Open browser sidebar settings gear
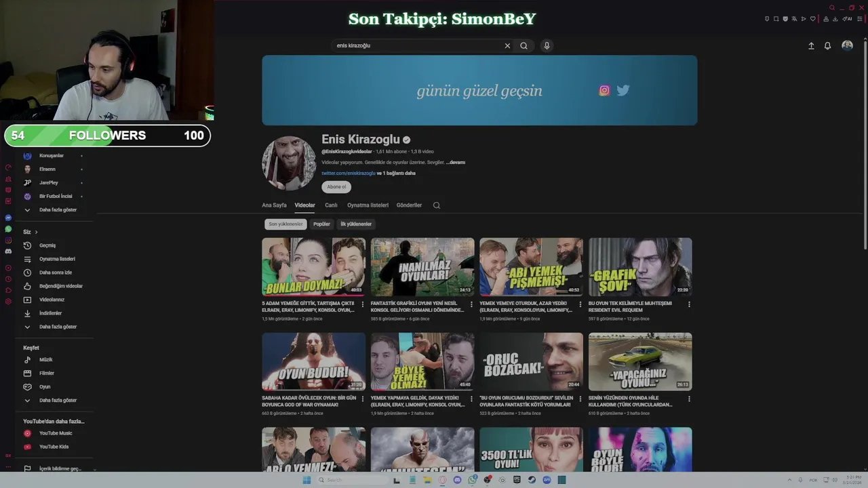 click(x=8, y=301)
